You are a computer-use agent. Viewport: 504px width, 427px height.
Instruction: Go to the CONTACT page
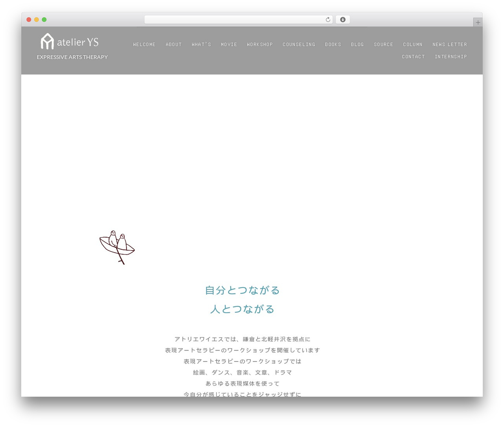coord(413,57)
